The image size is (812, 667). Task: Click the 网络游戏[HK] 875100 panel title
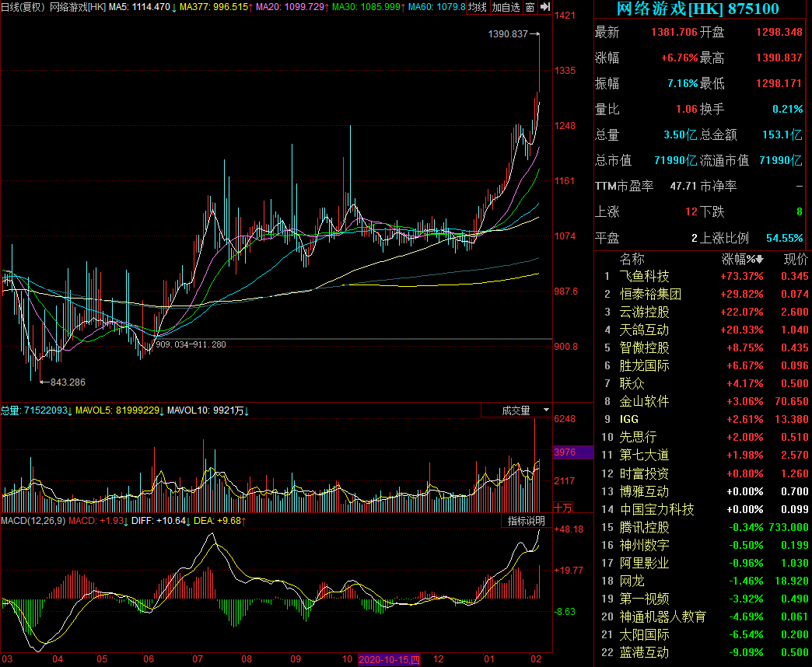pos(698,9)
